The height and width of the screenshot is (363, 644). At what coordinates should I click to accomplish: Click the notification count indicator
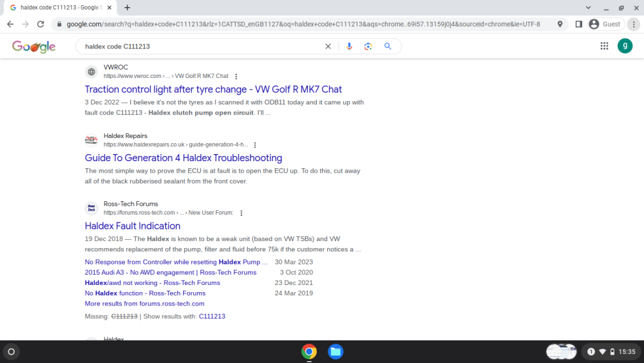(x=591, y=351)
